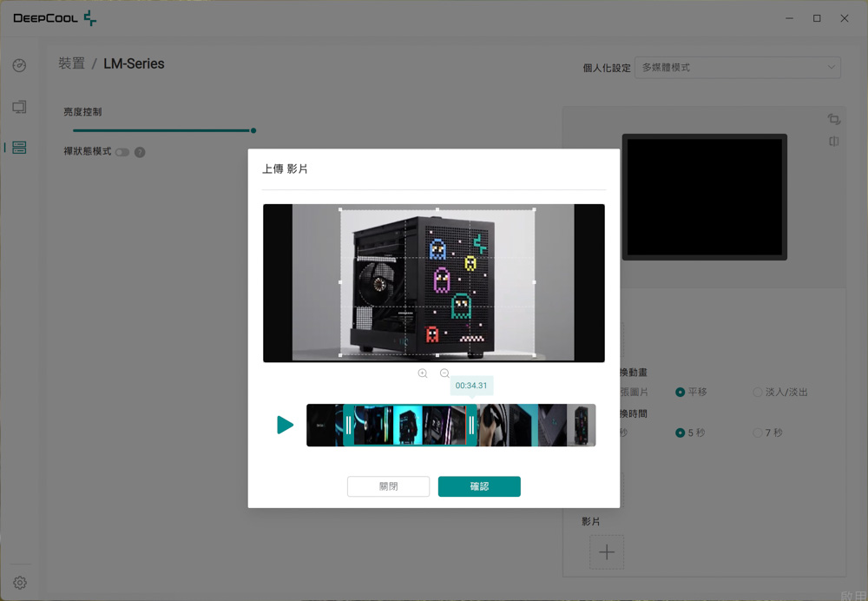
Task: Select the 5 秒 radio option
Action: click(x=681, y=433)
